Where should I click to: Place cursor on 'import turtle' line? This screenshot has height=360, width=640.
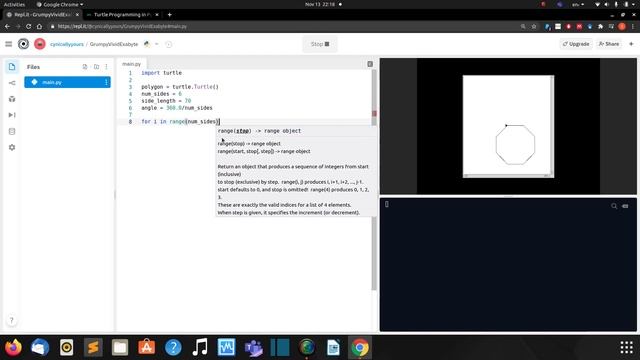(x=162, y=73)
